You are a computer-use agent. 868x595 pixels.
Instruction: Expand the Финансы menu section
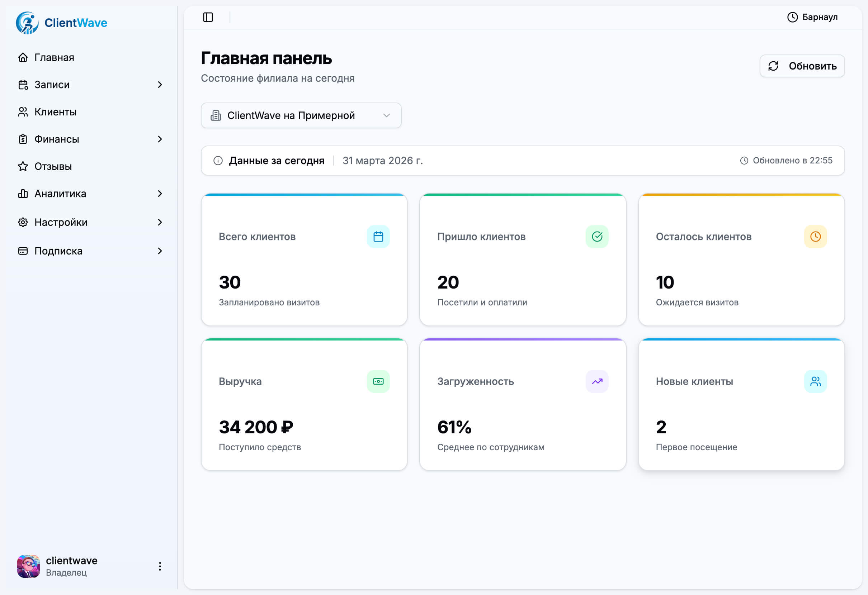pyautogui.click(x=160, y=139)
